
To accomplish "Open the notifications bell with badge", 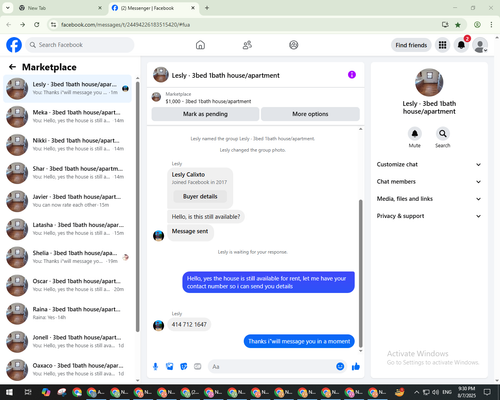I will (x=461, y=45).
